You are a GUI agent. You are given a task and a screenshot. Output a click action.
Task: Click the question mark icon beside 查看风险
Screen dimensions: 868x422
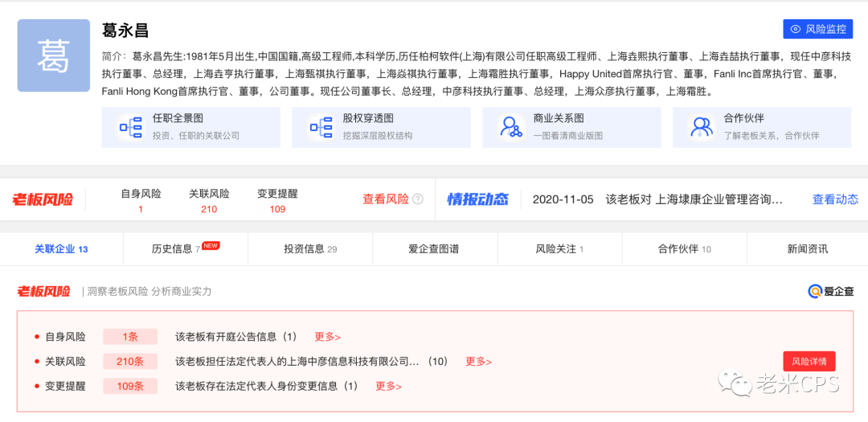click(418, 199)
